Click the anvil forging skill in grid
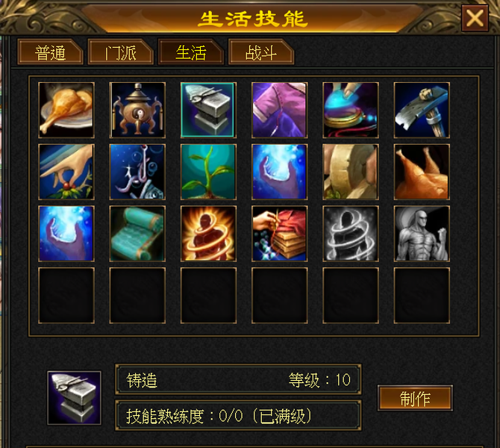This screenshot has height=448, width=500. pos(208,110)
